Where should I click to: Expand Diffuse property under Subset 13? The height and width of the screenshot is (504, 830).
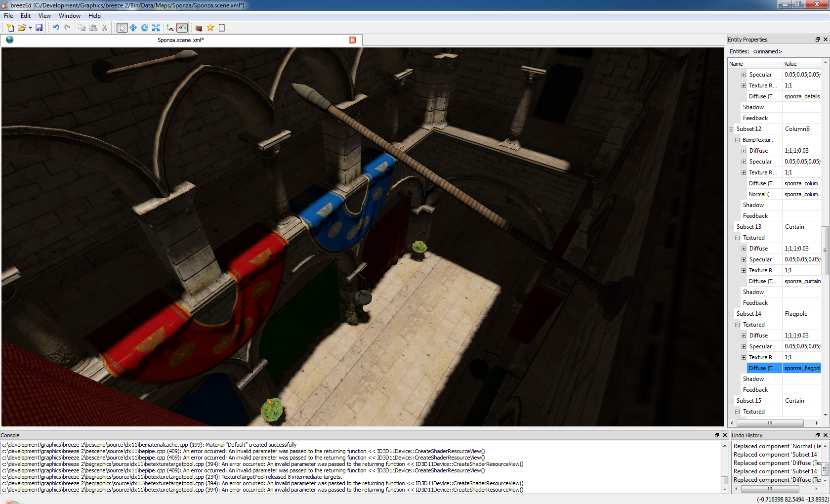click(744, 249)
